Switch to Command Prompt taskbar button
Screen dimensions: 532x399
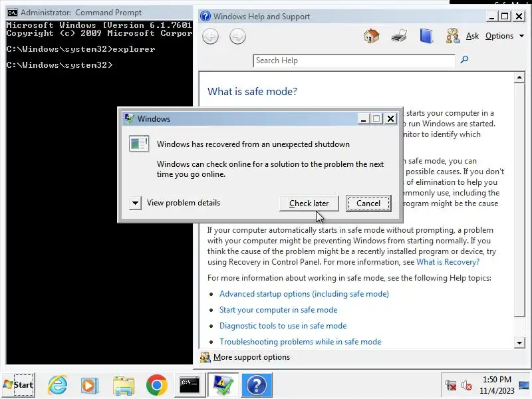point(190,385)
